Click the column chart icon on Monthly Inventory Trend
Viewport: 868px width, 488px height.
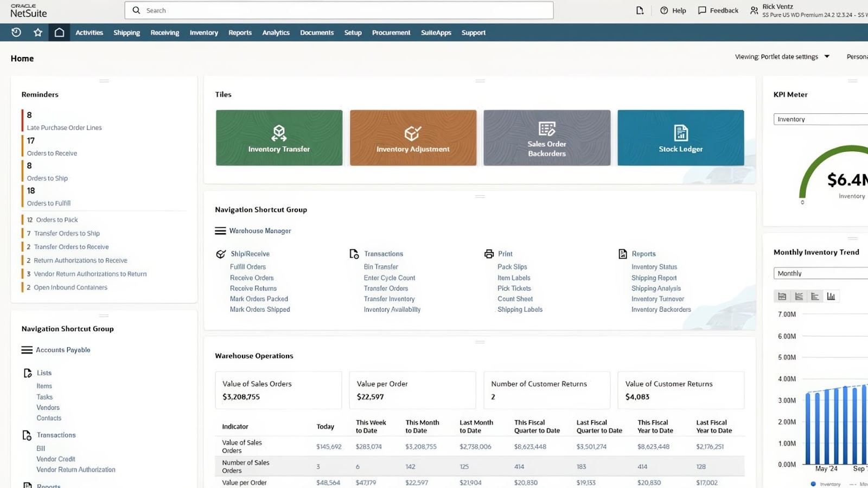[832, 296]
